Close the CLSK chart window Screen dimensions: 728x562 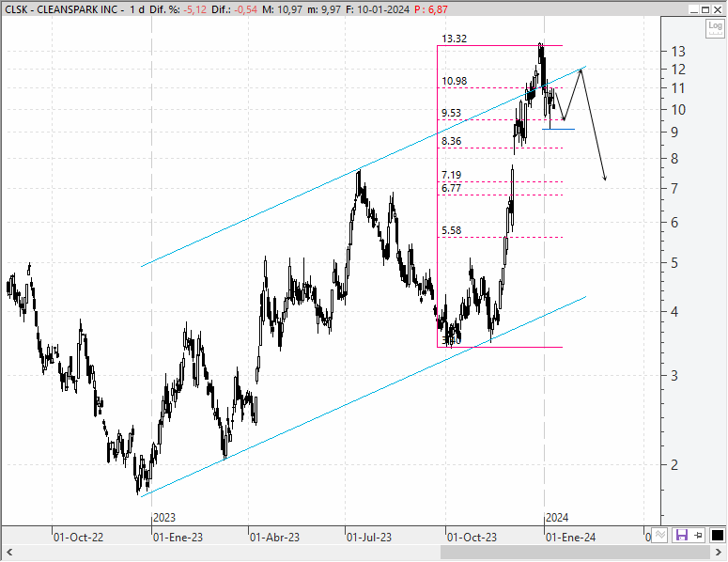(718, 9)
